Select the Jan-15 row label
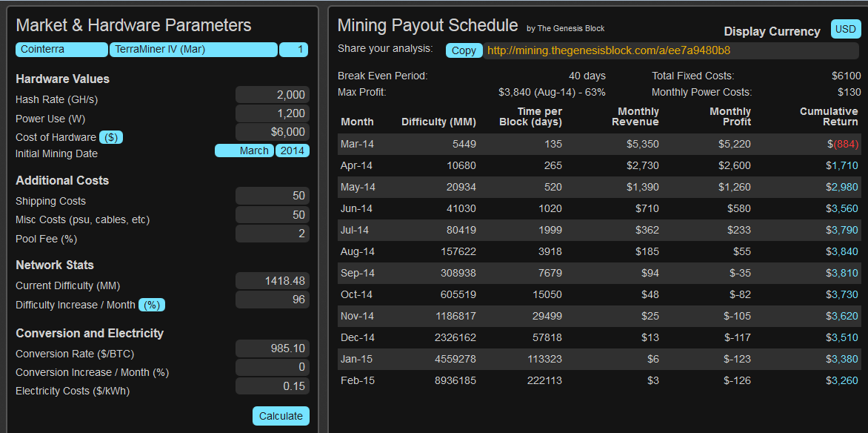Viewport: 868px width, 433px height. [356, 359]
